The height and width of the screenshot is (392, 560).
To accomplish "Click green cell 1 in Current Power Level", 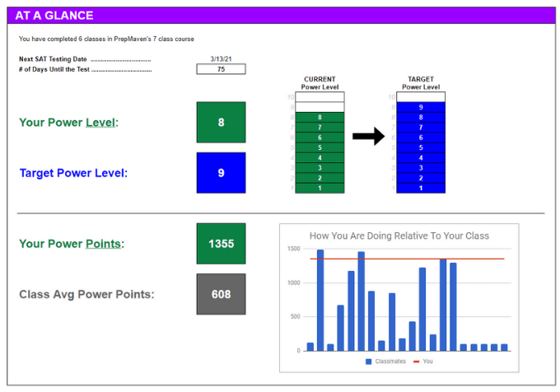I will [x=320, y=189].
